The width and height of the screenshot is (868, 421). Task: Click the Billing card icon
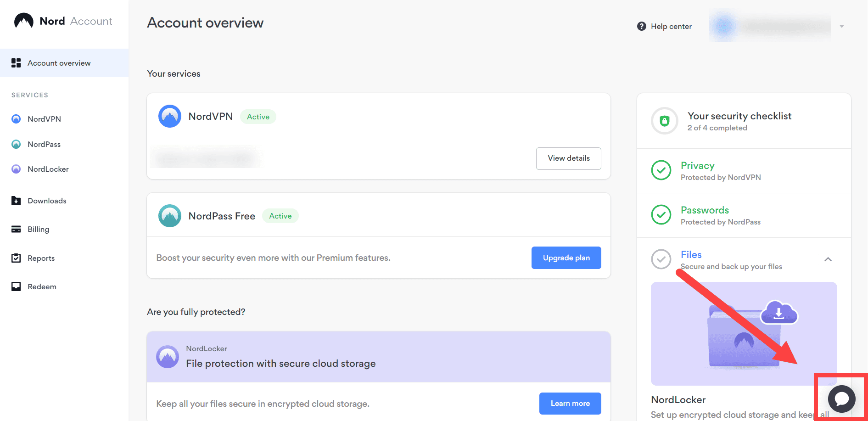(16, 229)
